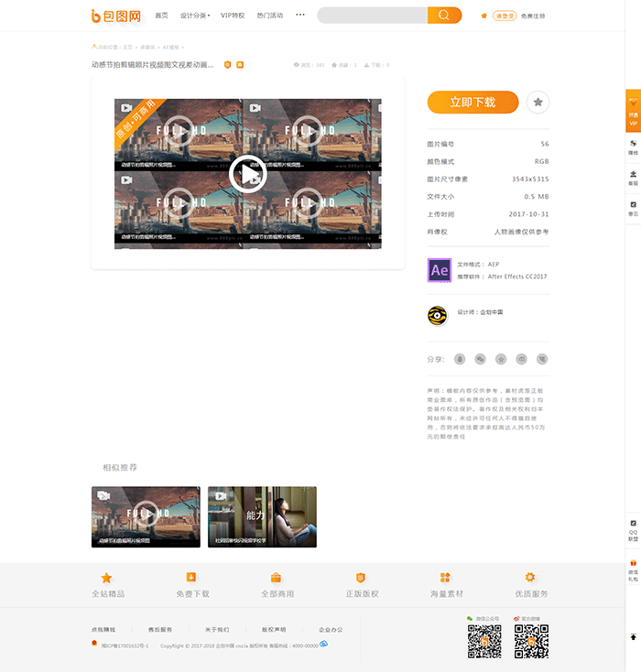Open the 意见 feedback sidebar icon
Screen dimensions: 641x672
634,204
